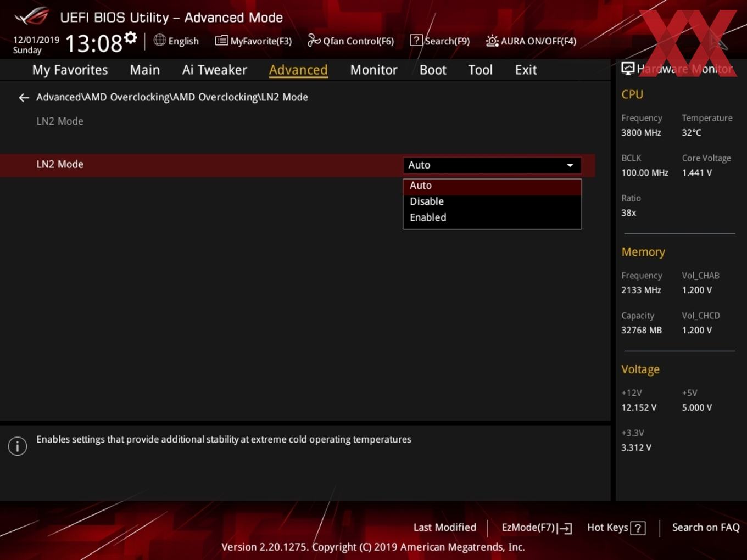Screen dimensions: 747x560
Task: Click the Memory section heading
Action: pos(643,252)
